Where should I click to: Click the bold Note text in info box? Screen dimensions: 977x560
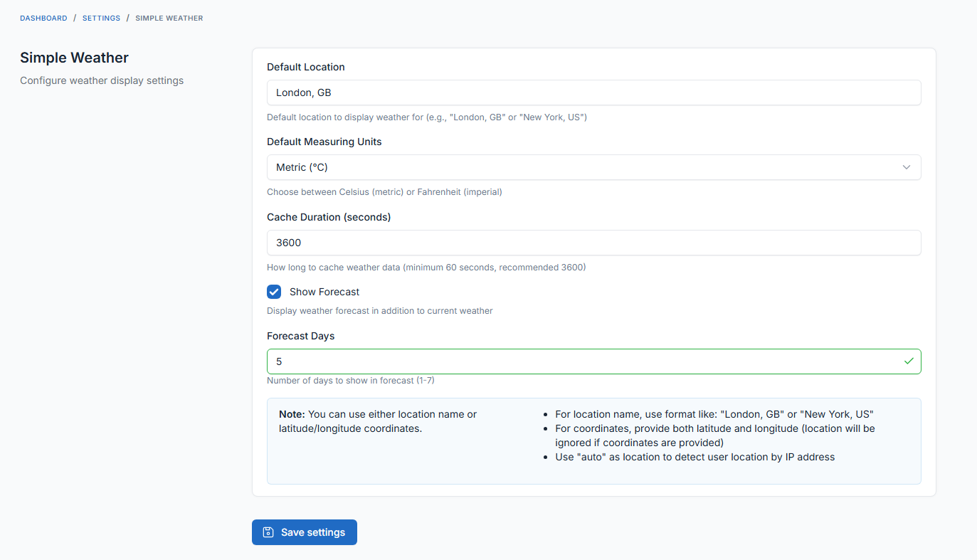click(x=292, y=414)
